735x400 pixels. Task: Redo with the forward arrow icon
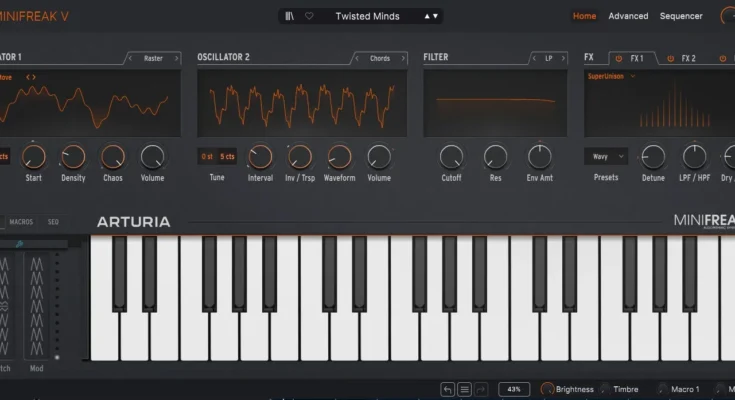point(481,389)
